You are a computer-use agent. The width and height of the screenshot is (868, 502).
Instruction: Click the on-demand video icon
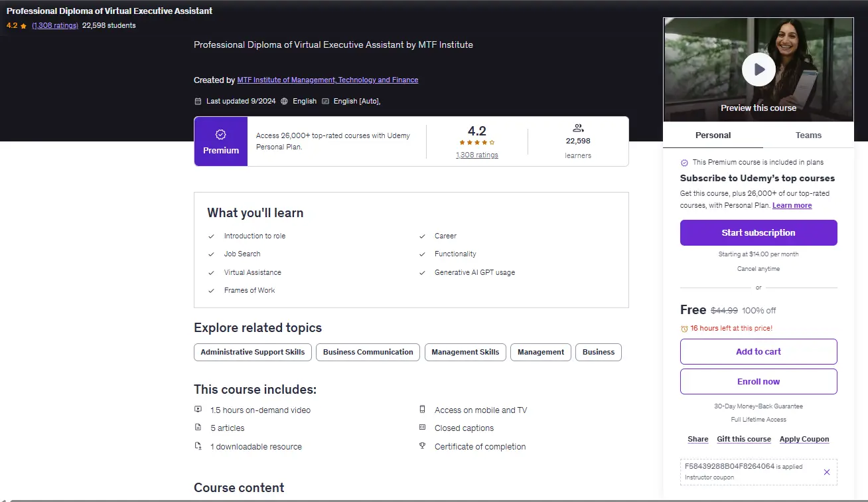198,410
